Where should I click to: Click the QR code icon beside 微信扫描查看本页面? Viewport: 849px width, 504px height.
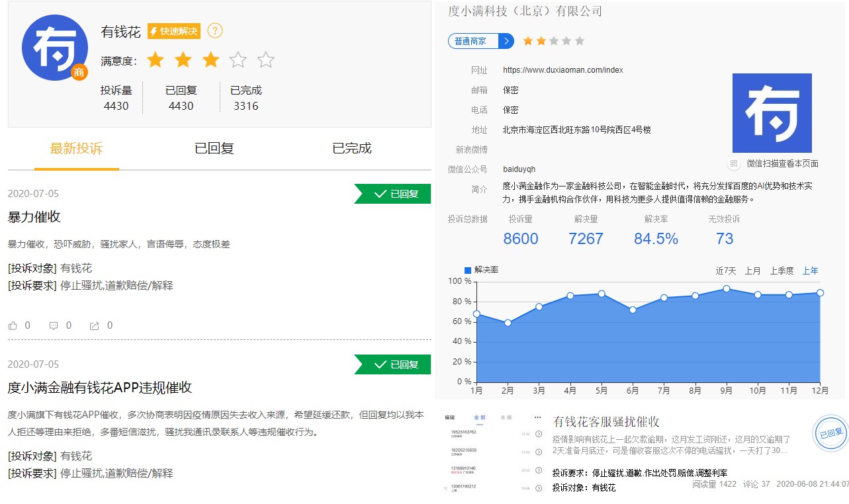tap(733, 163)
